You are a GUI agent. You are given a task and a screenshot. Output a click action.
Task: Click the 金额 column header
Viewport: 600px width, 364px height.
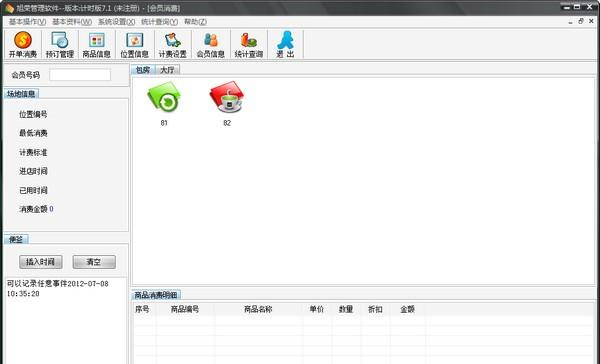tap(408, 309)
